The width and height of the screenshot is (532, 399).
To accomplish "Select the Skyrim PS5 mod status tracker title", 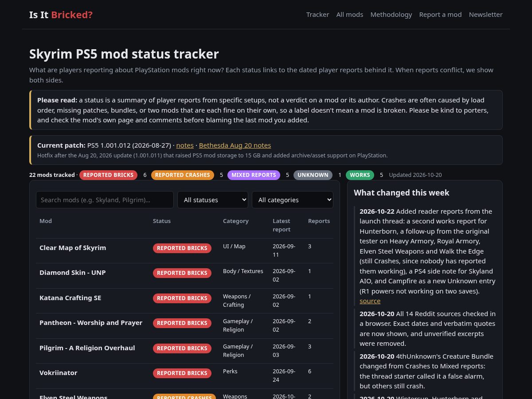I will (x=124, y=54).
